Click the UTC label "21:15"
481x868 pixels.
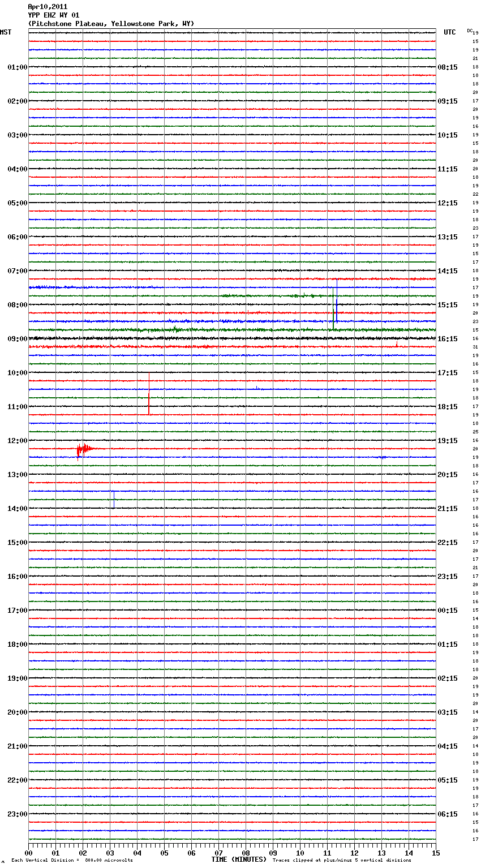click(448, 509)
